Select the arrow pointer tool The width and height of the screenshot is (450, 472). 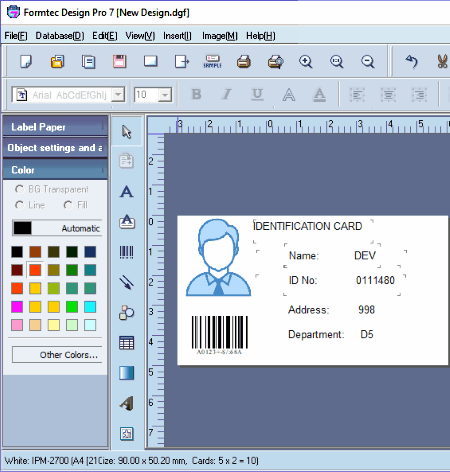pyautogui.click(x=127, y=132)
